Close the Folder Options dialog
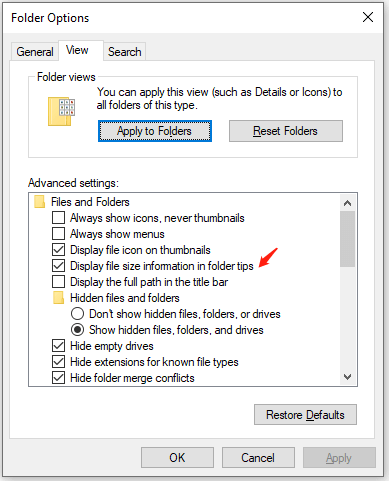Image resolution: width=389 pixels, height=481 pixels. click(x=368, y=17)
